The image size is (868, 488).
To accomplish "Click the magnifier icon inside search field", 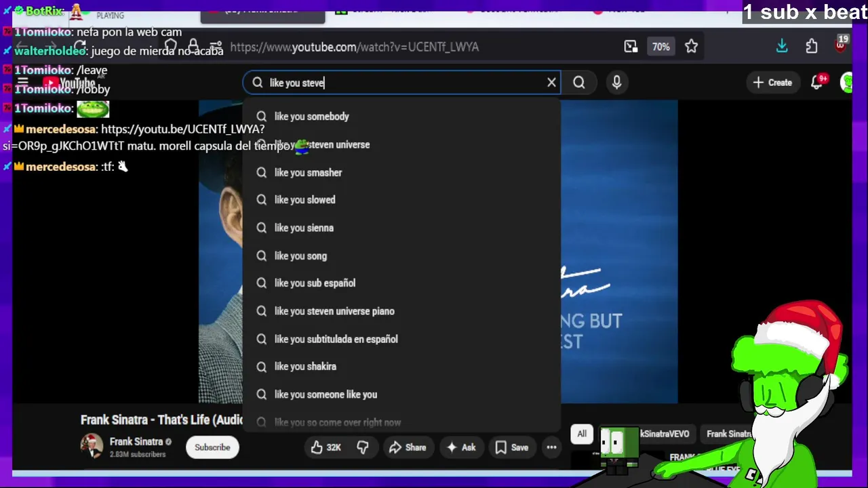I will coord(258,83).
